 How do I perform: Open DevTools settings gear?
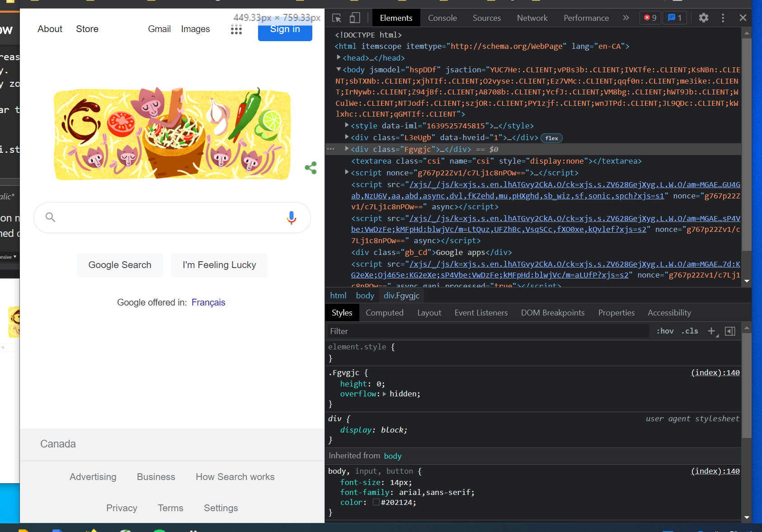click(704, 18)
